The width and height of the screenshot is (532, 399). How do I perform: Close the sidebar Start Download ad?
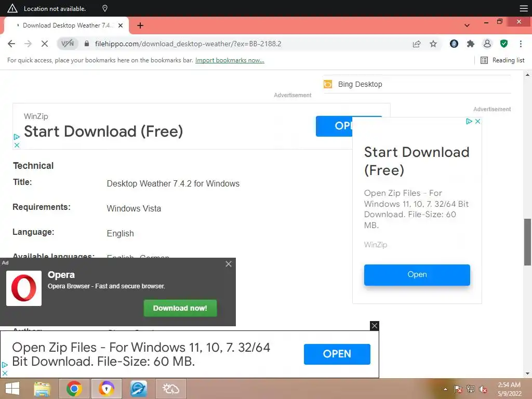tap(478, 122)
